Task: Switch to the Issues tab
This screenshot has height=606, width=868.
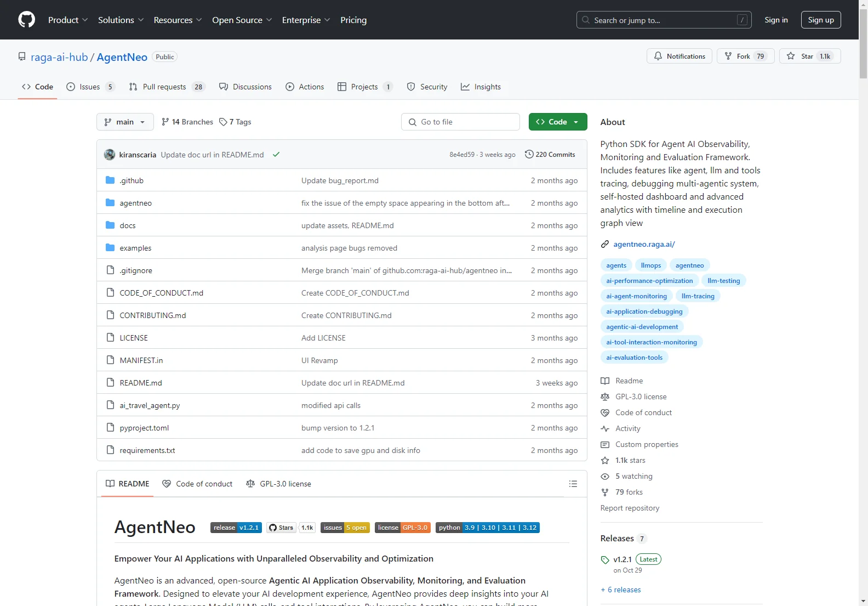Action: coord(90,87)
